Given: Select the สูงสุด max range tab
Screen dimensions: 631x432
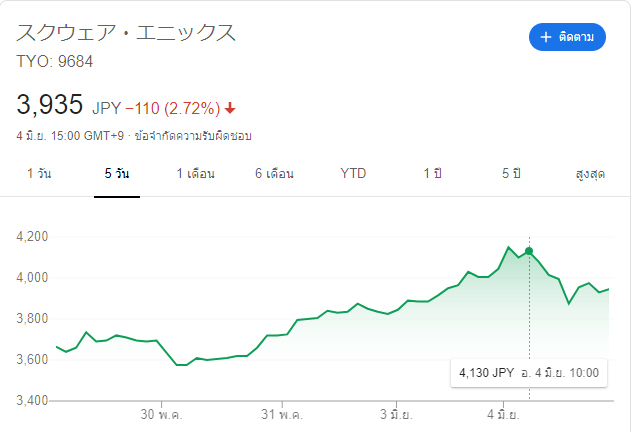Looking at the screenshot, I should [591, 173].
